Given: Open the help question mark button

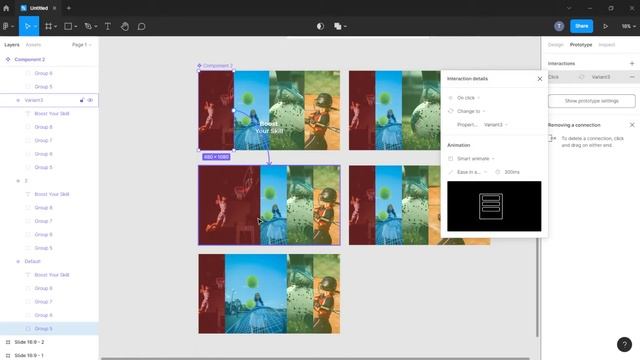Looking at the screenshot, I should 624,344.
